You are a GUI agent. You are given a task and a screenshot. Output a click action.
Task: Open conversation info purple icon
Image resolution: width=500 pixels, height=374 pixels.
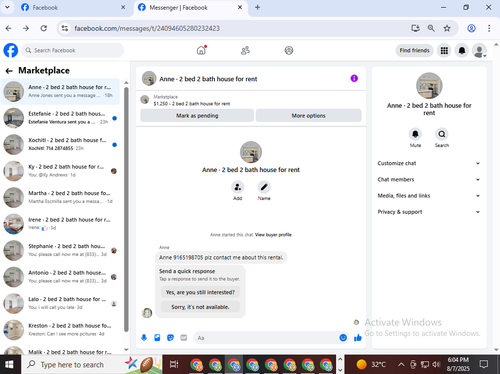(x=354, y=78)
